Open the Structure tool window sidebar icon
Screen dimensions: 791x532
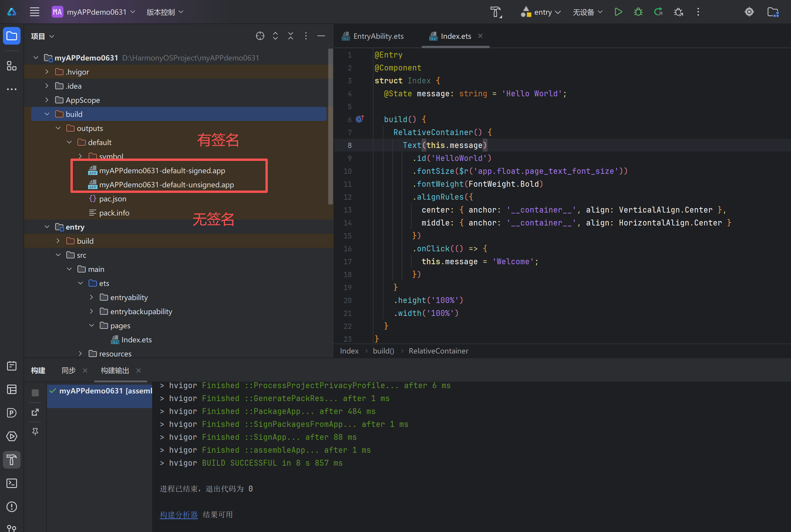(x=12, y=66)
